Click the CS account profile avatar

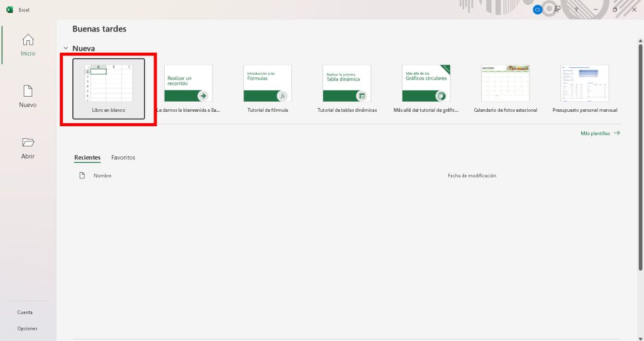click(537, 9)
